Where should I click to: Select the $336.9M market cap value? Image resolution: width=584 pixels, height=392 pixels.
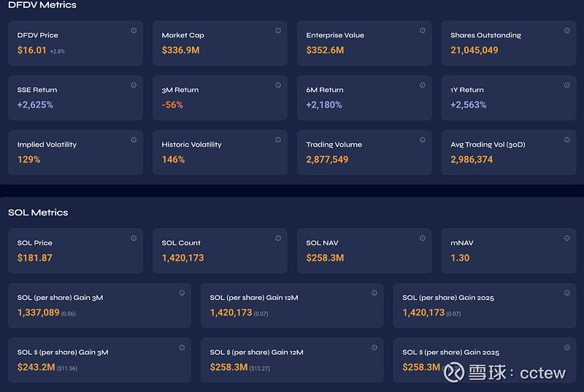coord(180,50)
